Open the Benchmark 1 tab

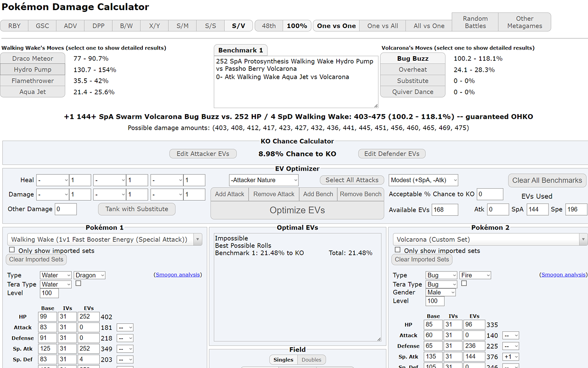tap(241, 50)
